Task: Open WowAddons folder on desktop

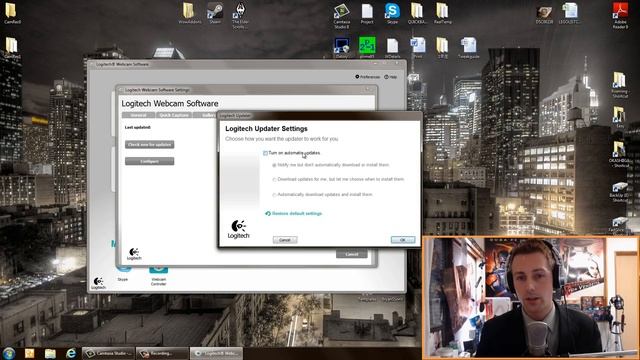Action: coord(189,13)
